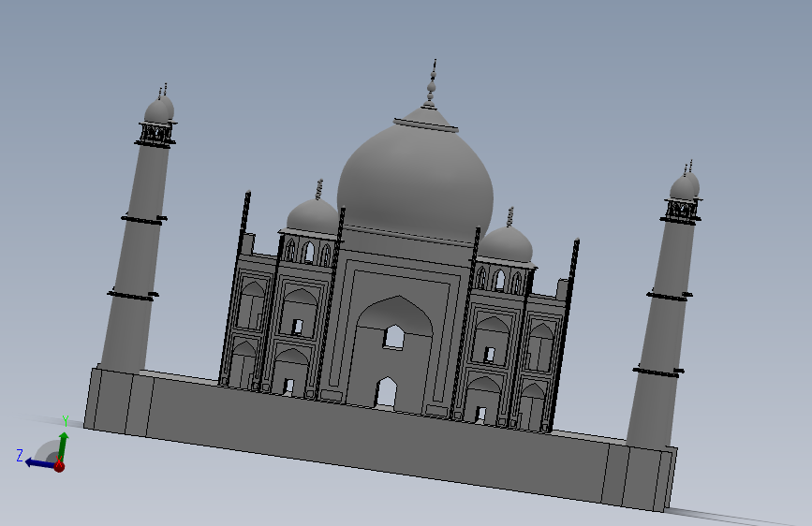
Task: Select the tall left minaret shaft
Action: (136, 257)
